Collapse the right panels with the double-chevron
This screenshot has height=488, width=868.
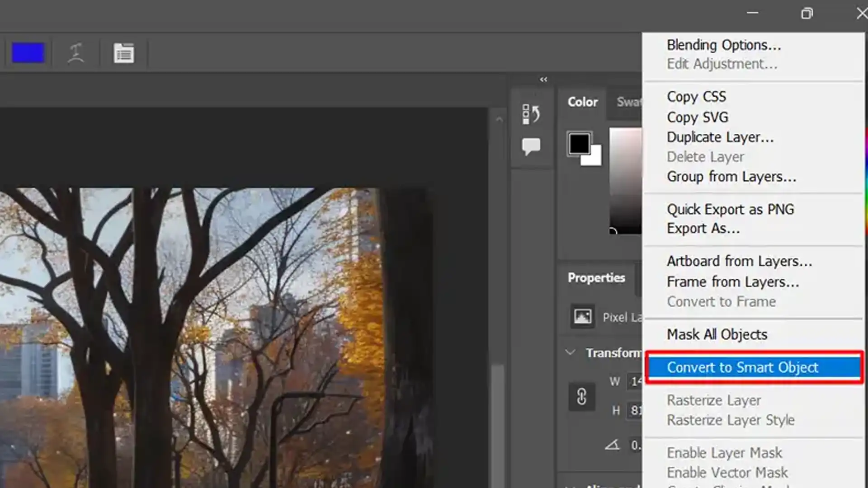pyautogui.click(x=544, y=80)
